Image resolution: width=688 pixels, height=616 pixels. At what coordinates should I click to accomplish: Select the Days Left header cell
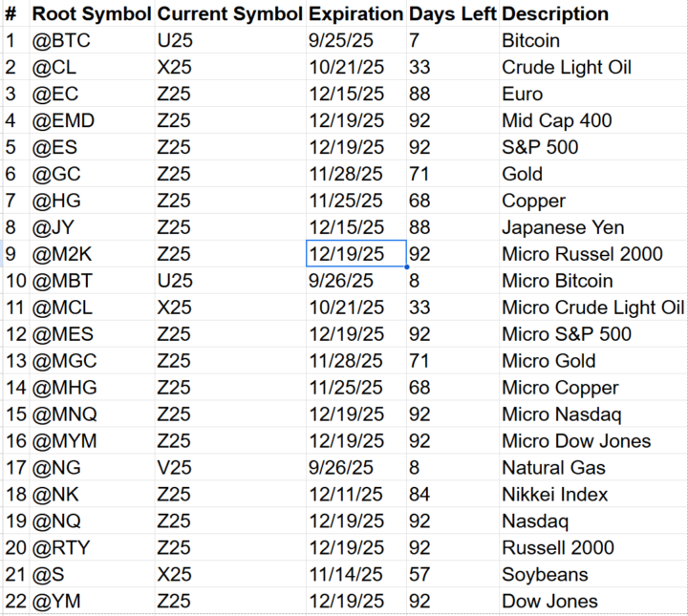tap(452, 13)
